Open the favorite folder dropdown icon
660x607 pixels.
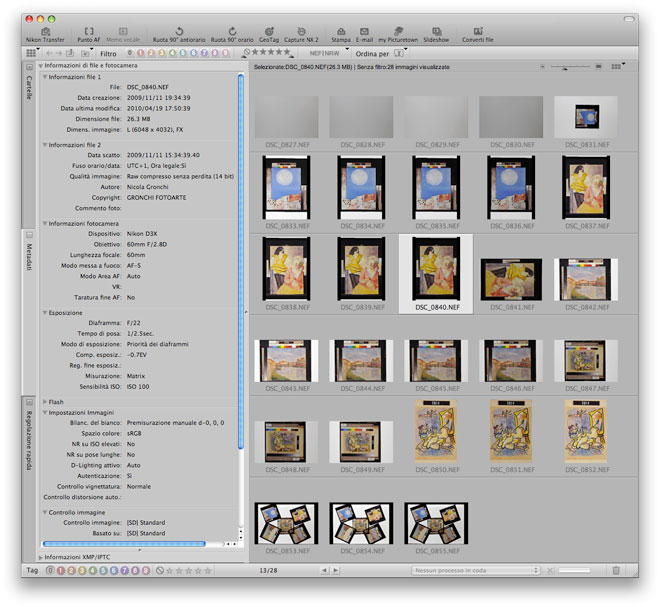coord(86,53)
